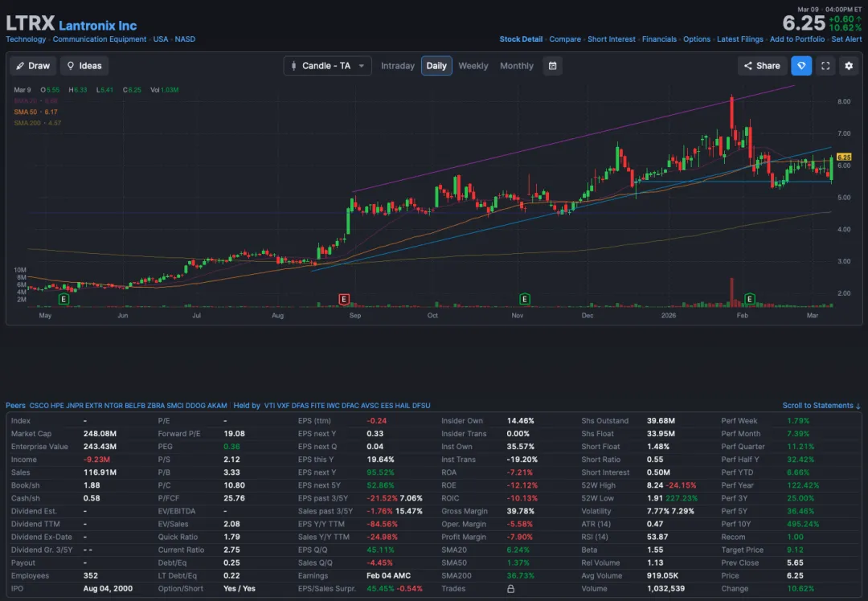Click the Perf Year value 122.42%

(803, 485)
